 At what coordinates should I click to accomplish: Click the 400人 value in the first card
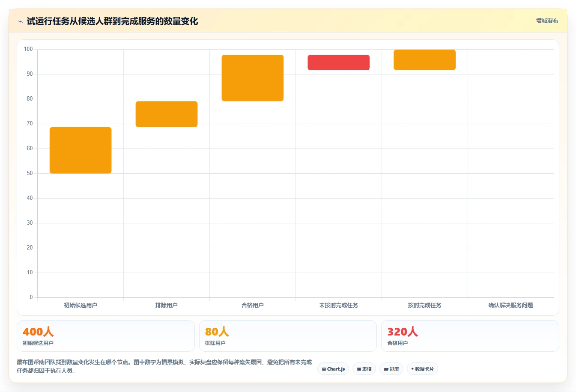pyautogui.click(x=38, y=332)
